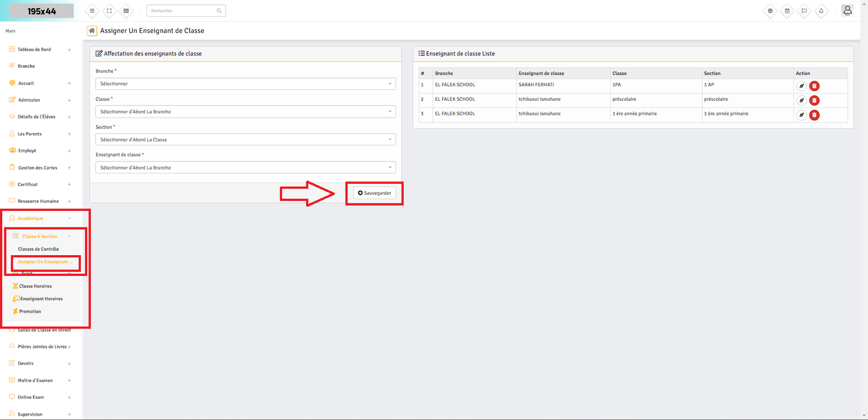Click the Rechercher search field
This screenshot has width=868, height=420.
point(182,11)
